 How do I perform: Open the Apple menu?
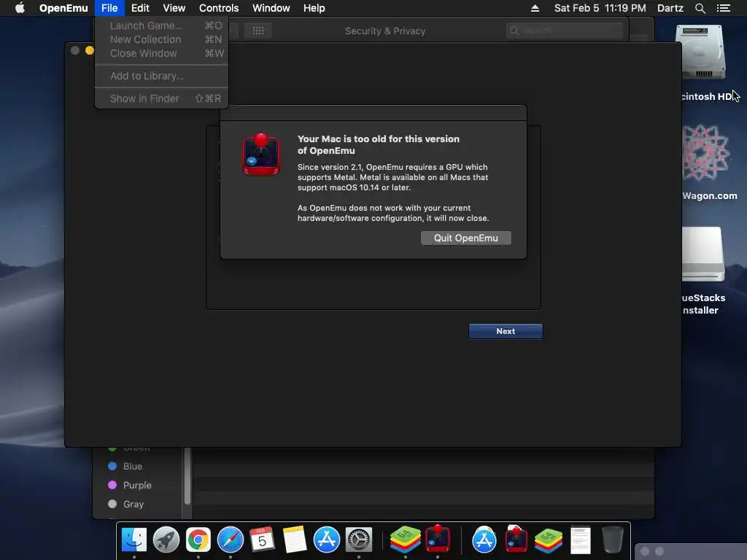pos(20,8)
